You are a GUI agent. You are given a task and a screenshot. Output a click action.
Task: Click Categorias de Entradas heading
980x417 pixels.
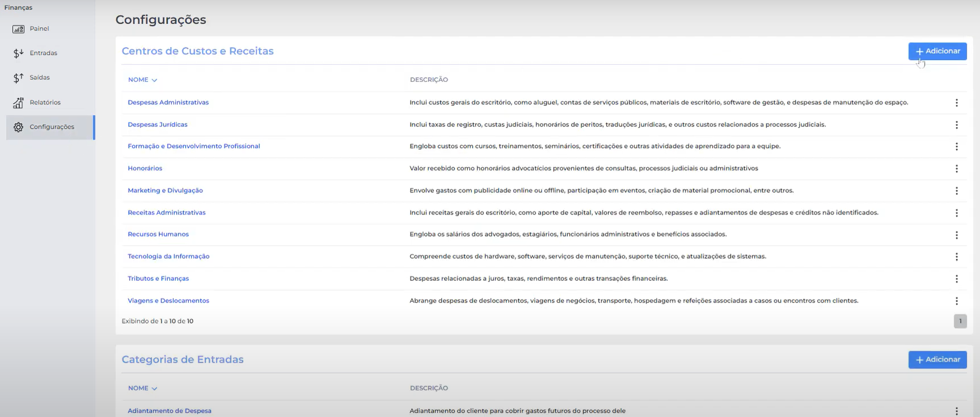182,360
